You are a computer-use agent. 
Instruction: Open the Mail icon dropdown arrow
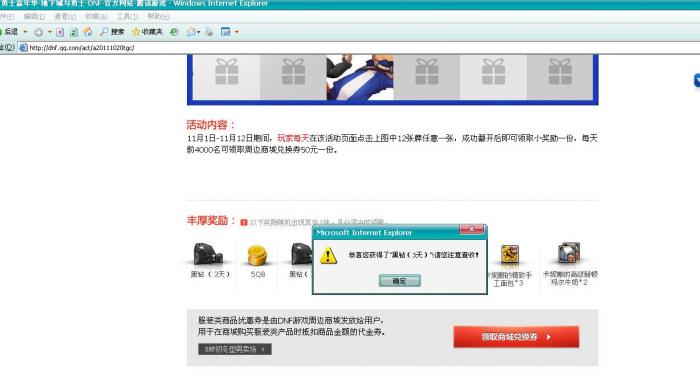(199, 32)
